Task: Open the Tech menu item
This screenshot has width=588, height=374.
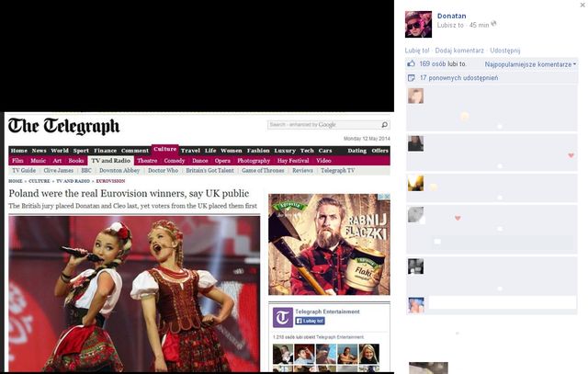Action: pos(307,151)
